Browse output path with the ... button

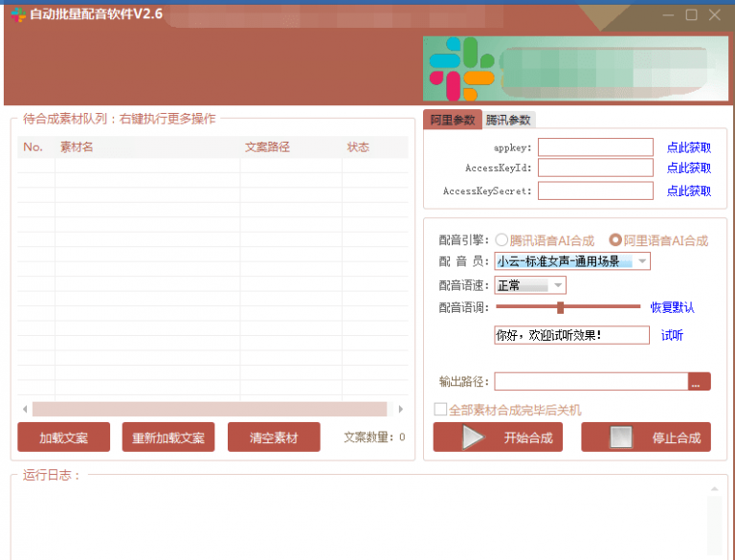click(699, 382)
